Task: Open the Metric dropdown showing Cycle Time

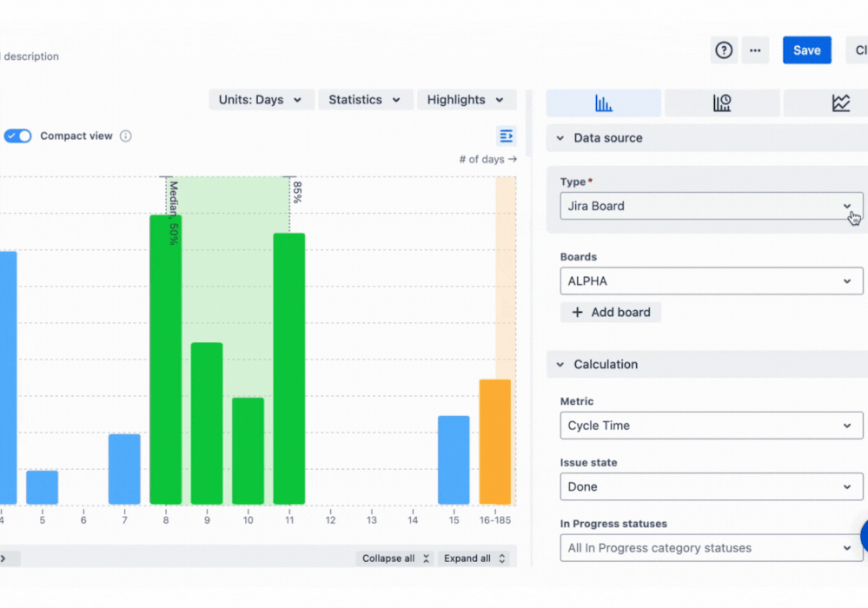Action: click(x=711, y=426)
